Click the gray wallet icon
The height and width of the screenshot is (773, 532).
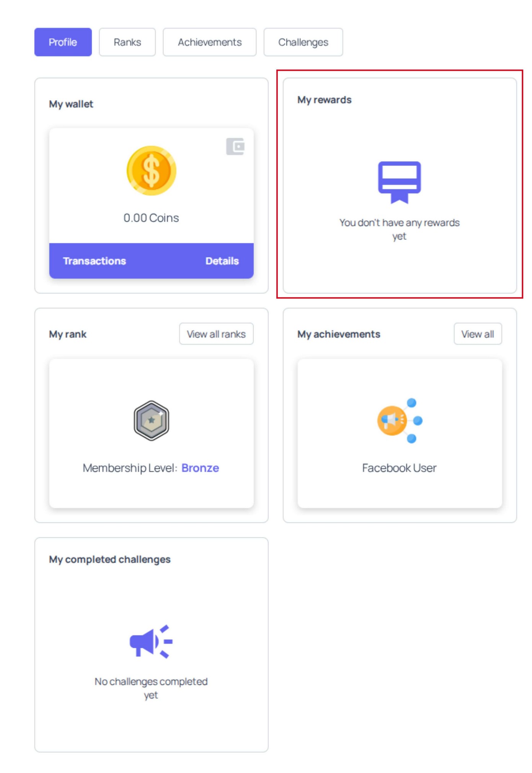pos(235,146)
